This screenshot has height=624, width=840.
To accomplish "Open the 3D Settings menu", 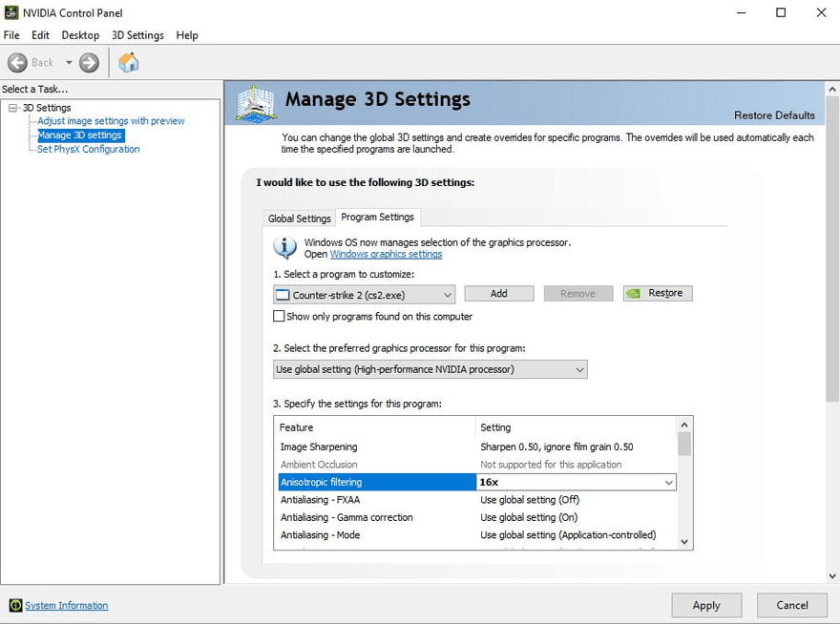I will pyautogui.click(x=137, y=35).
